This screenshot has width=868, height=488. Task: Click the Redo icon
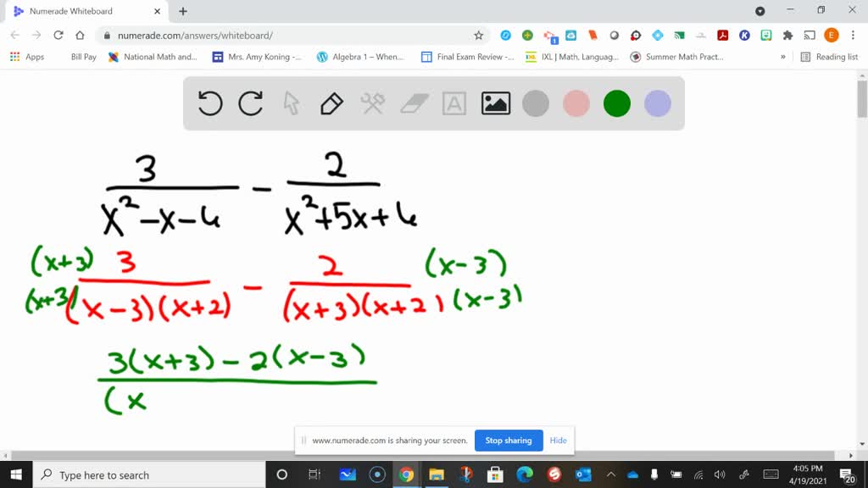[250, 103]
